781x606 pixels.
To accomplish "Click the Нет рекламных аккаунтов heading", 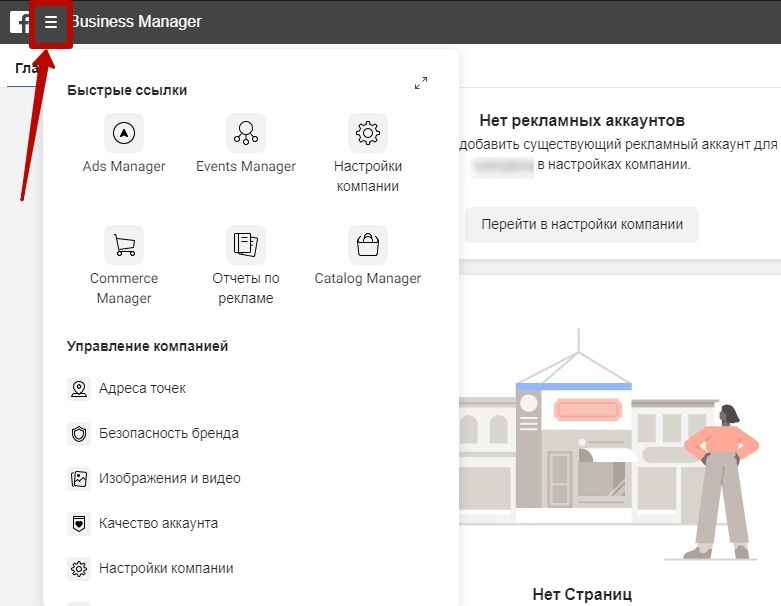I will (582, 121).
